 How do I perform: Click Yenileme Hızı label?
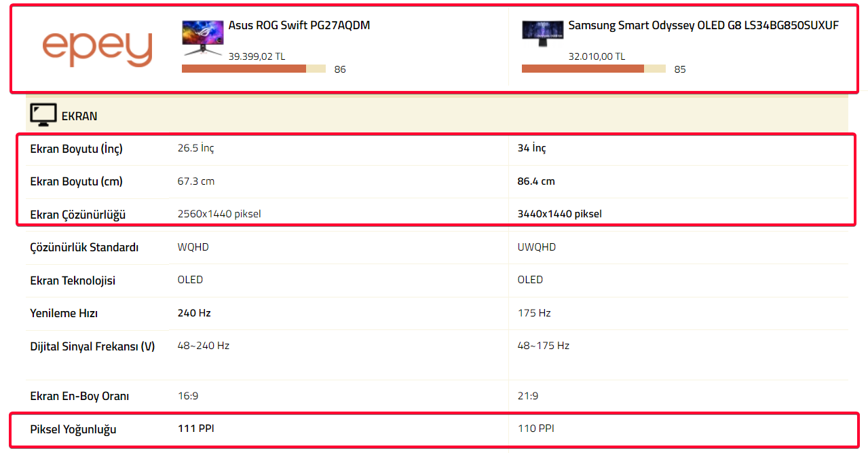[x=64, y=313]
